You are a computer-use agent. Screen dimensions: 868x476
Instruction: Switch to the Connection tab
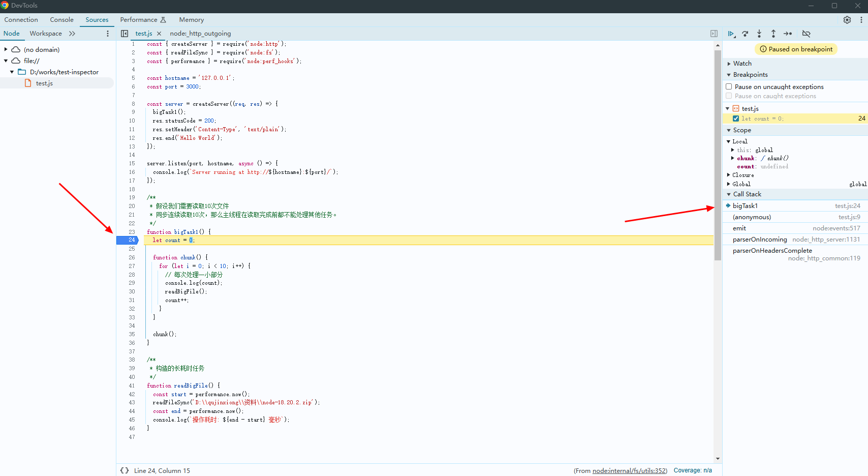click(21, 20)
